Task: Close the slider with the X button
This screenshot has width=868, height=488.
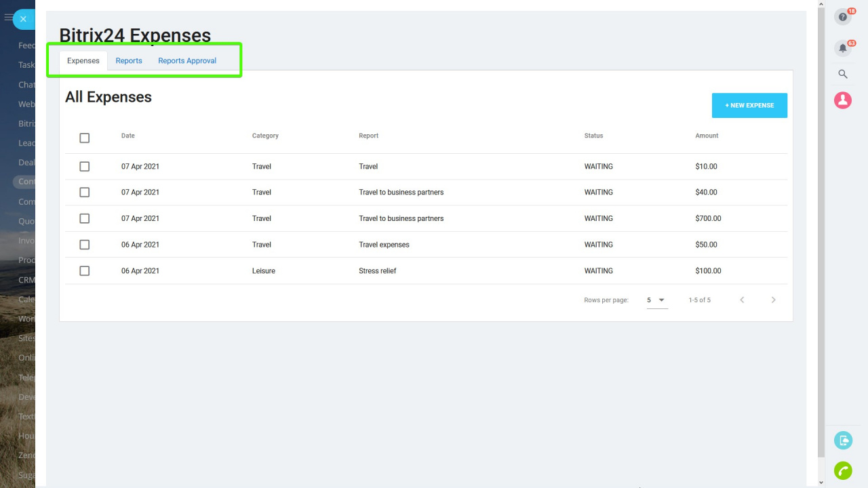Action: click(23, 19)
